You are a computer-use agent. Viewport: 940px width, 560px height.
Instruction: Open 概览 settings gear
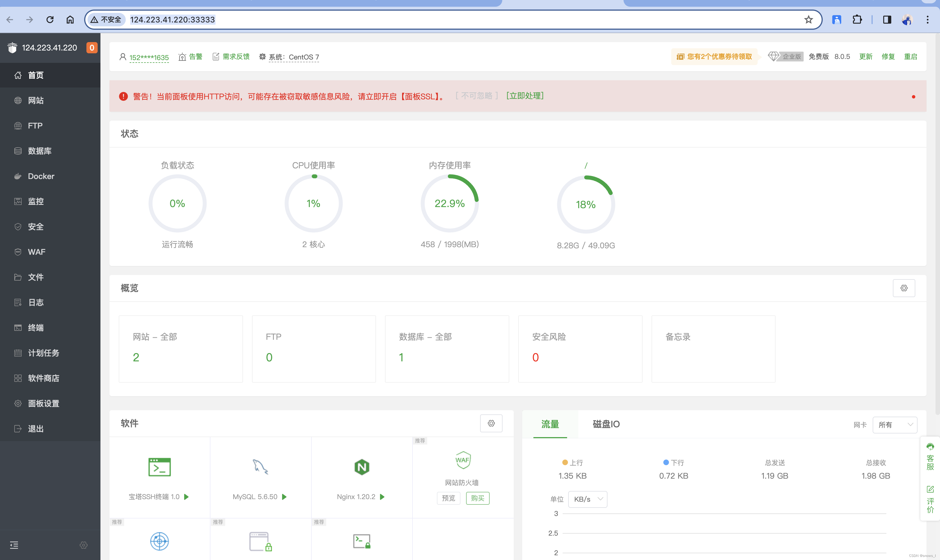904,288
